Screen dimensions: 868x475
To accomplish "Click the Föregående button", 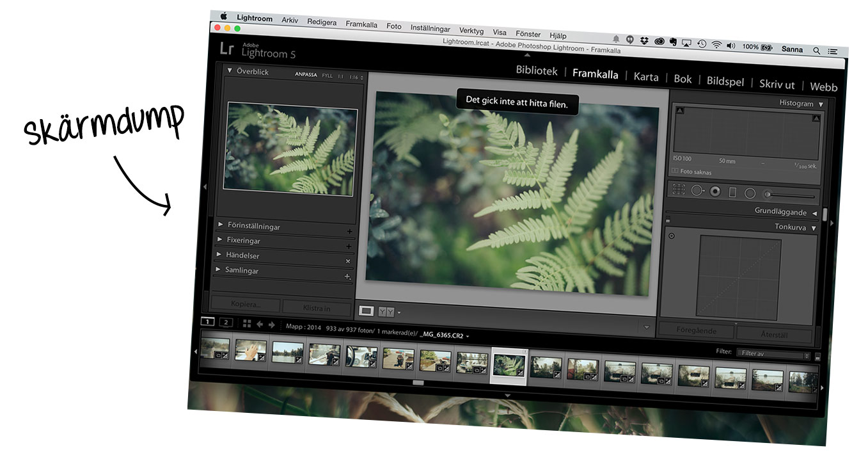I will pos(697,330).
